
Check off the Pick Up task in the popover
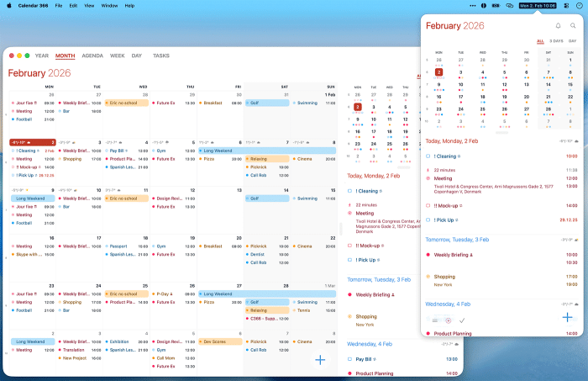[428, 220]
